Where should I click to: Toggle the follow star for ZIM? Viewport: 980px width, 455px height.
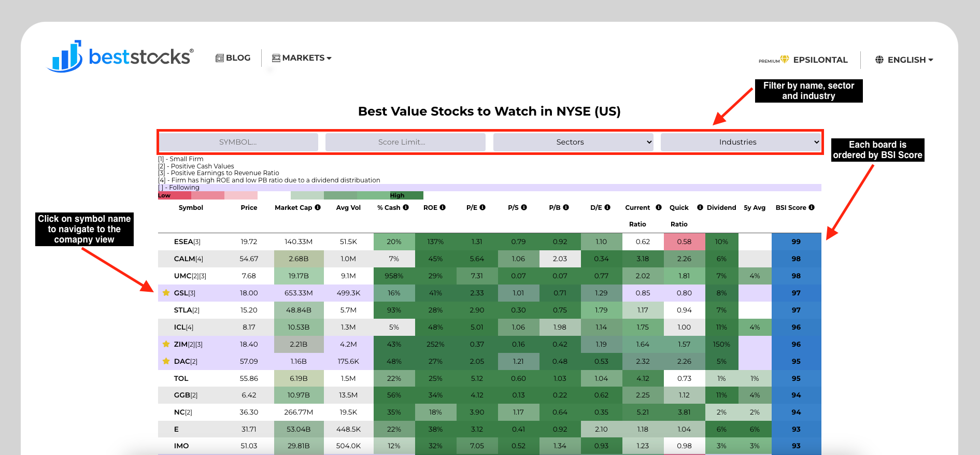pos(166,344)
